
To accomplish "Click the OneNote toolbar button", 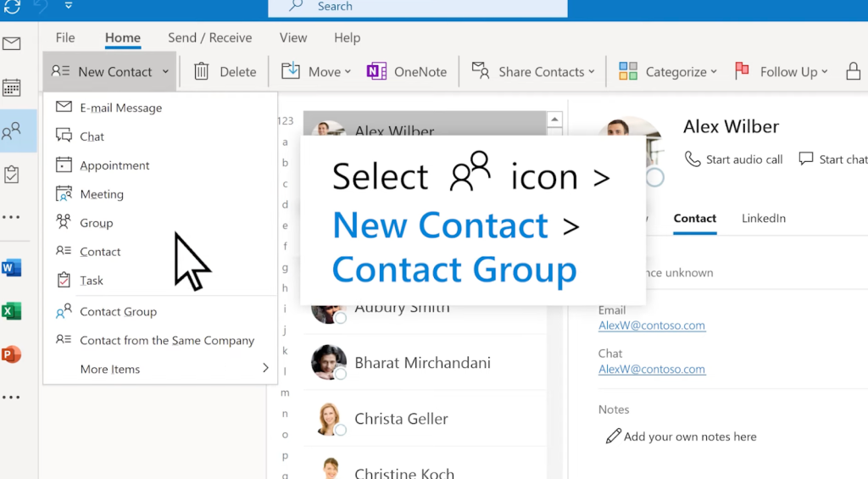I will pyautogui.click(x=407, y=72).
